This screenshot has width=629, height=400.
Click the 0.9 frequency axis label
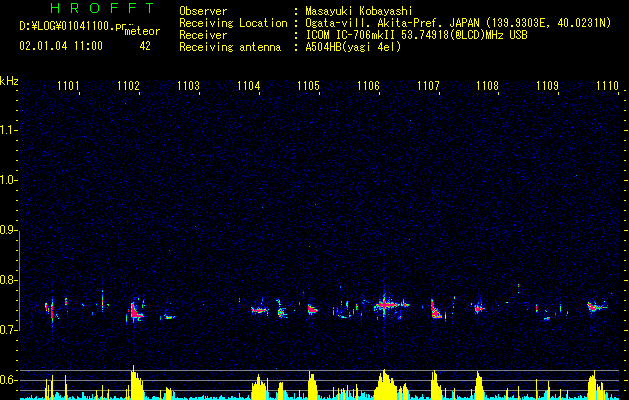(9, 230)
